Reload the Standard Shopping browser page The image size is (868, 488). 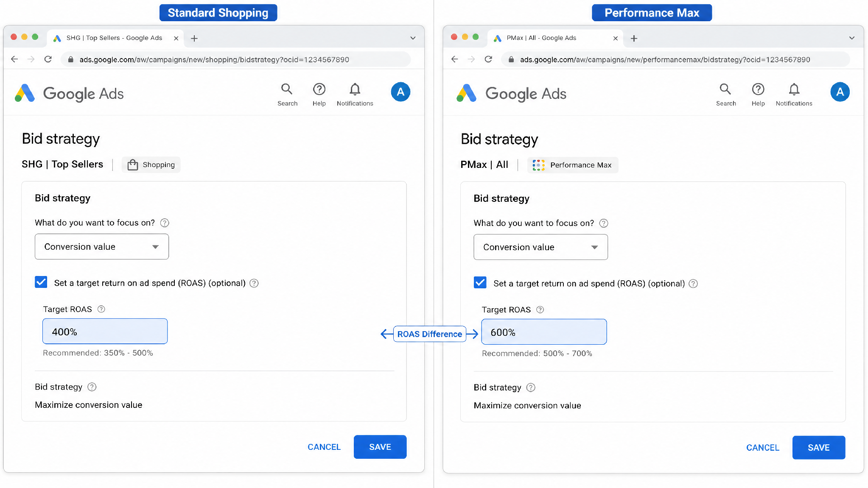[48, 59]
